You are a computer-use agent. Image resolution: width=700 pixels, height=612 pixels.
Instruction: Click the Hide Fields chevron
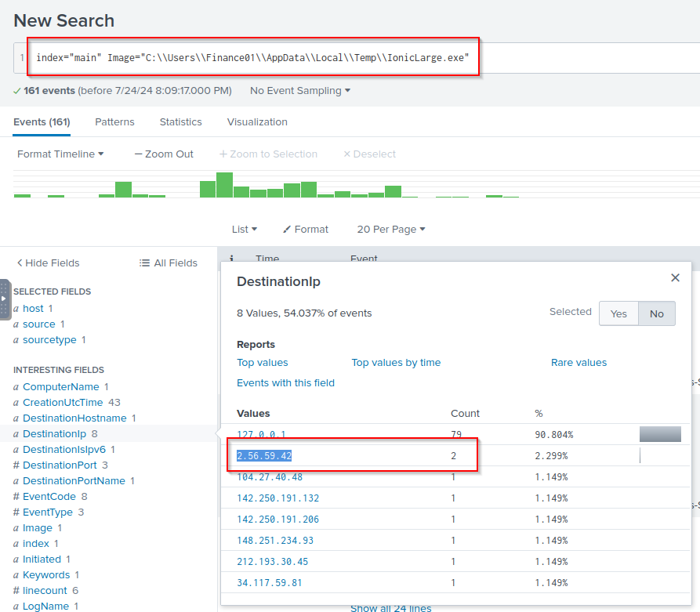[x=20, y=263]
